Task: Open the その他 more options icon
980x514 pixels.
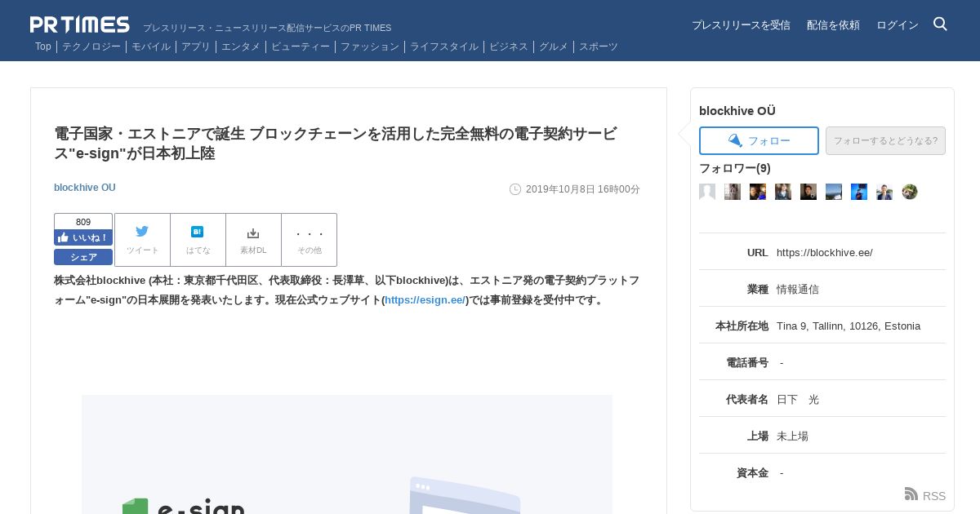Action: tap(310, 233)
